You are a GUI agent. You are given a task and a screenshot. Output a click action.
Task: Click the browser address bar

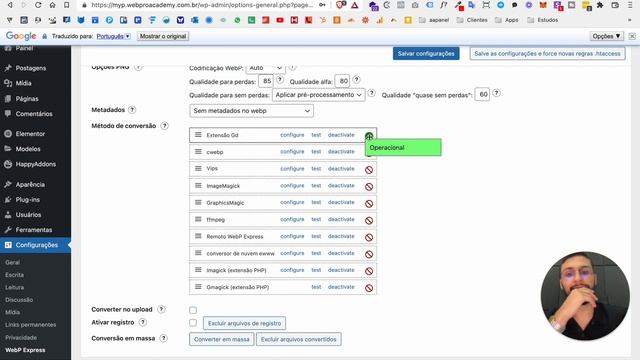(x=202, y=5)
